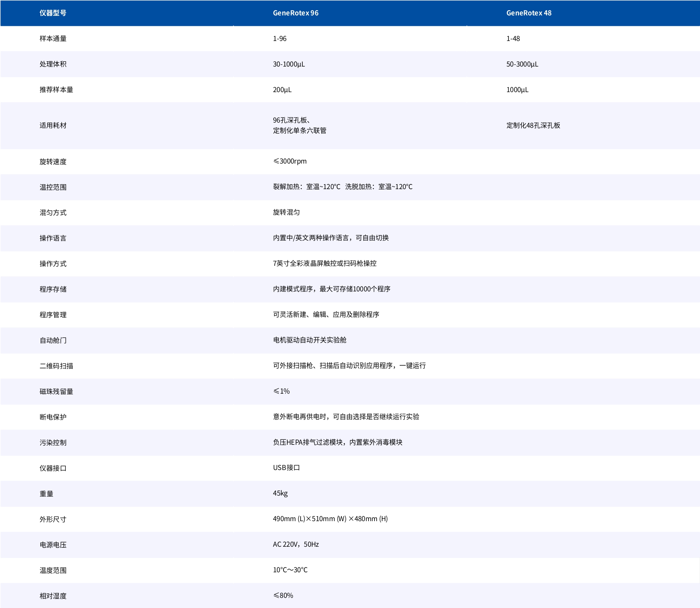Click the AC 220V, 50Hz voltage value
The image size is (700, 608).
coord(296,544)
